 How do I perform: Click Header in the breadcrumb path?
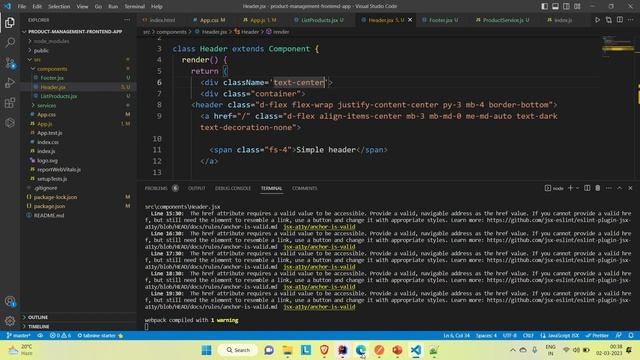250,31
